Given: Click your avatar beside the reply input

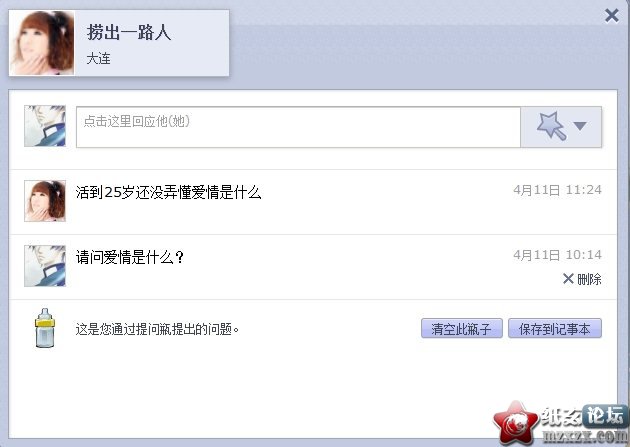Looking at the screenshot, I should (45, 126).
